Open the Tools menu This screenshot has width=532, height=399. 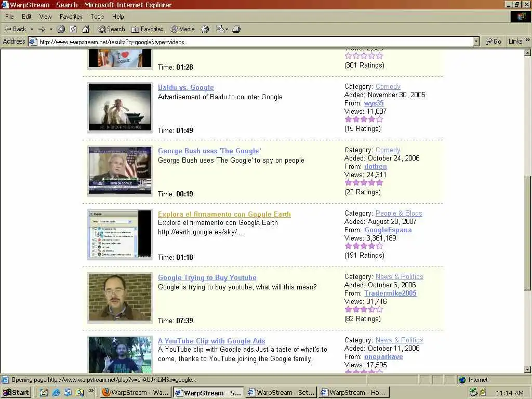coord(97,17)
